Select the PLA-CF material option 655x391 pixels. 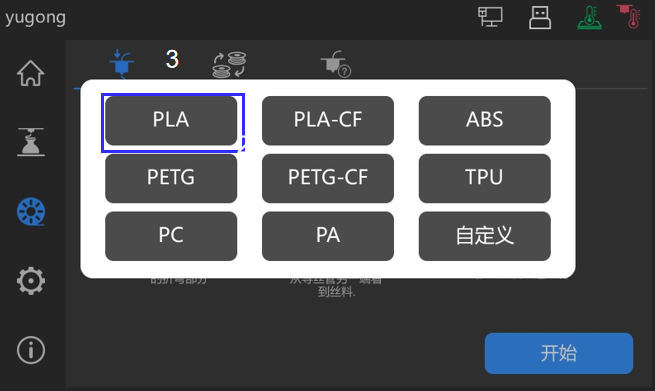[x=328, y=120]
